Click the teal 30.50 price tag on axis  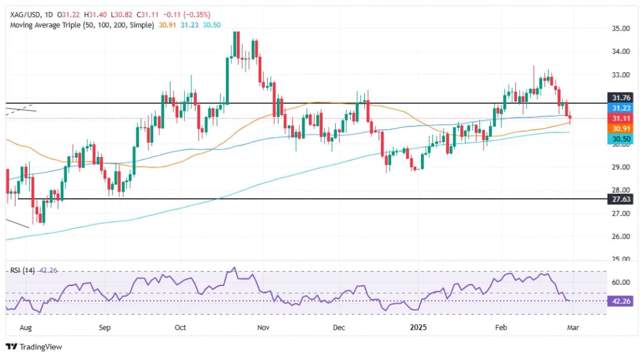click(622, 139)
